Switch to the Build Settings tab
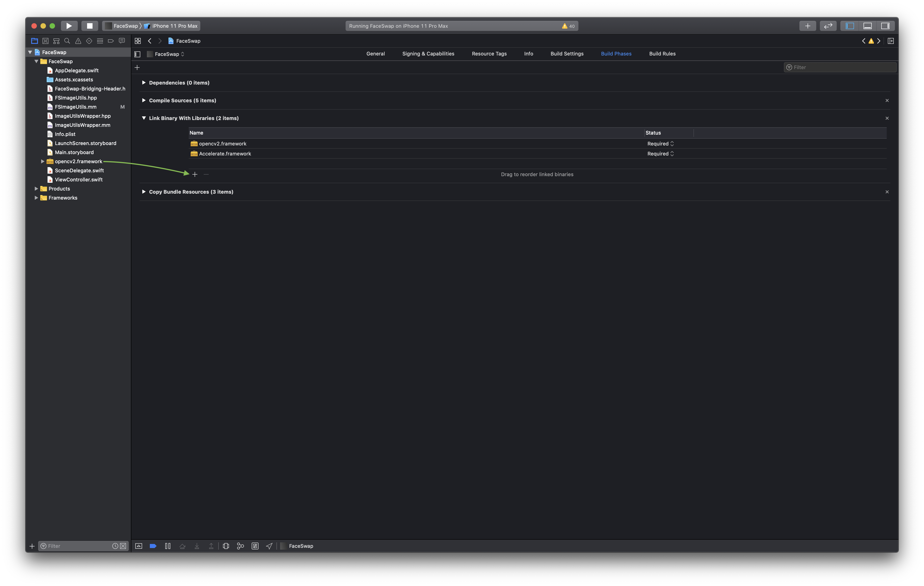924x586 pixels. pyautogui.click(x=567, y=54)
